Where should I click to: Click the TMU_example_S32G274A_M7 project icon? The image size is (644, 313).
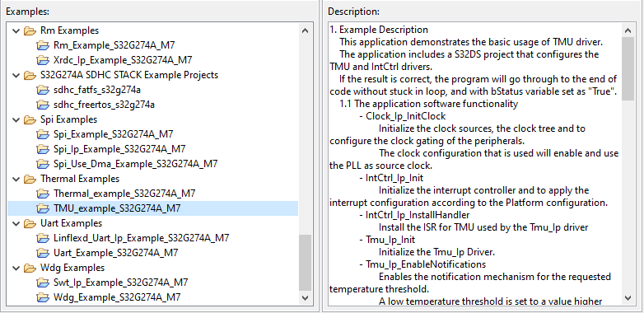[x=43, y=208]
